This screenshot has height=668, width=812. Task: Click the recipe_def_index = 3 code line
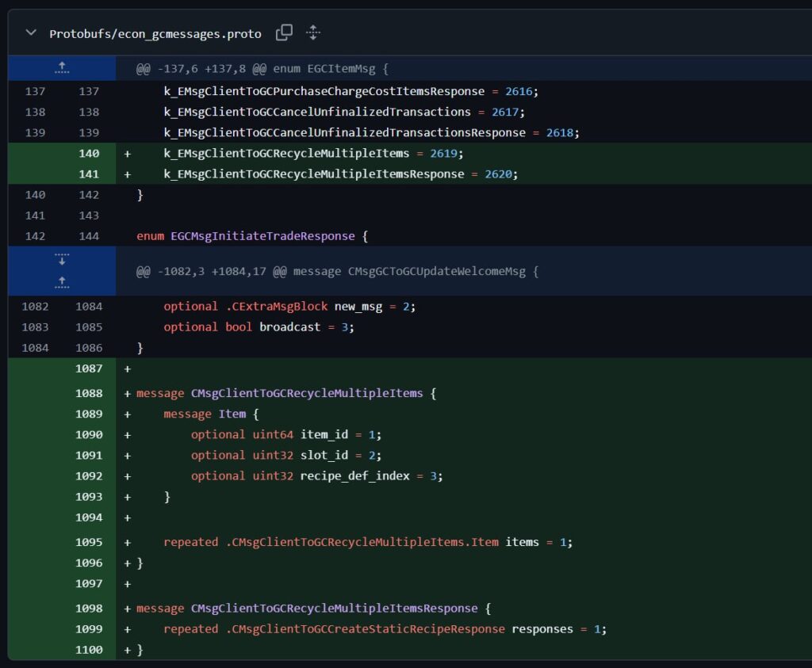pos(316,475)
